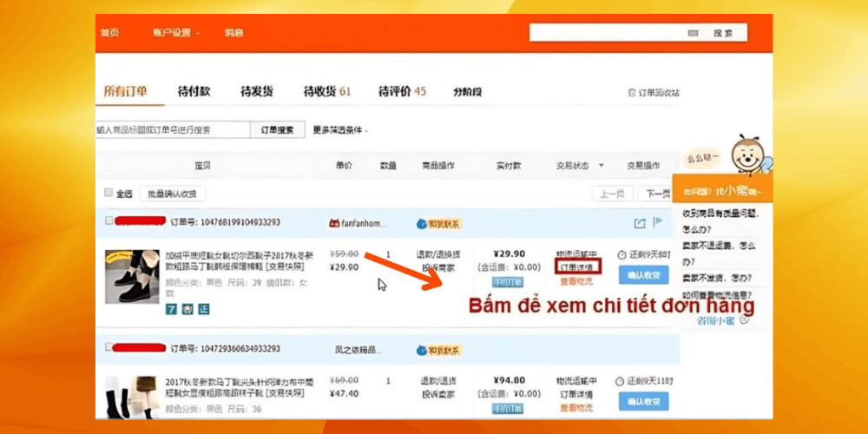The image size is (868, 434).
Task: Check the second order's checkbox
Action: [x=108, y=348]
